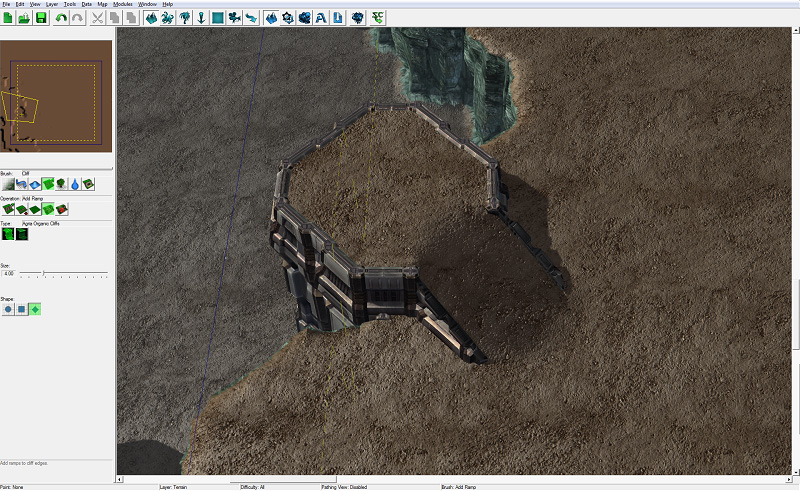Copy selection with the toolbar copy icon

pyautogui.click(x=114, y=18)
